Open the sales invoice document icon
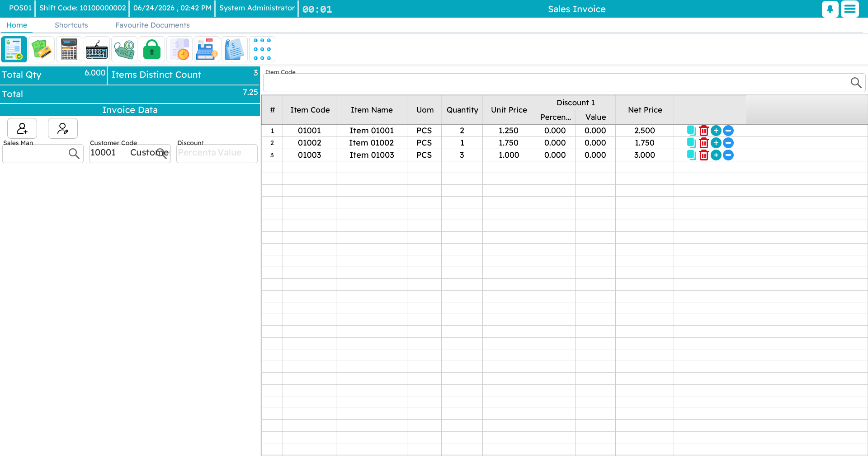The image size is (868, 456). (14, 49)
